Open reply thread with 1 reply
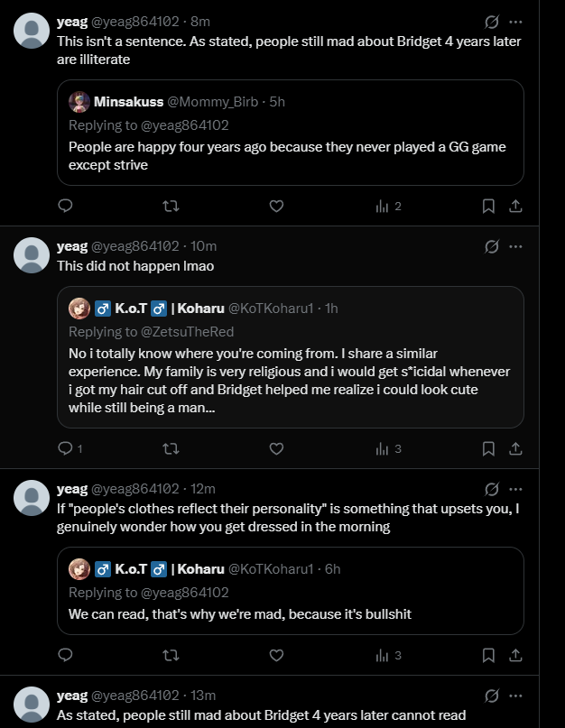 tap(70, 448)
